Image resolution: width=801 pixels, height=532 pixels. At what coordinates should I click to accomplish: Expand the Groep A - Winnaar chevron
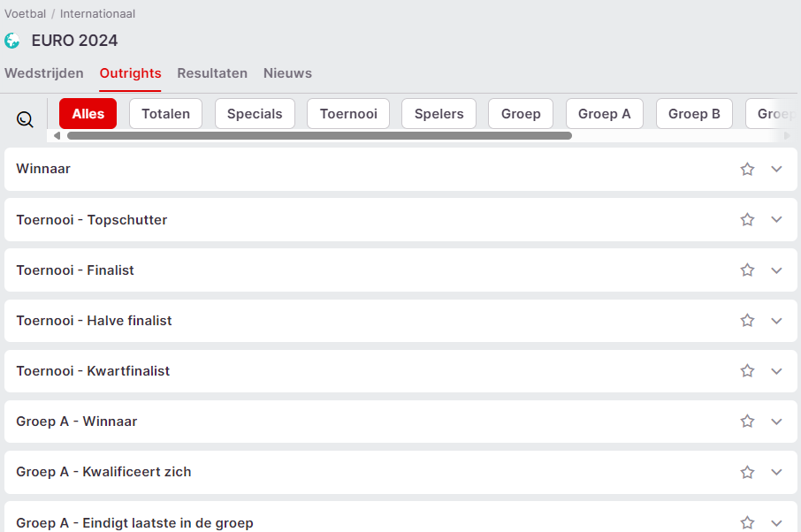click(x=776, y=422)
